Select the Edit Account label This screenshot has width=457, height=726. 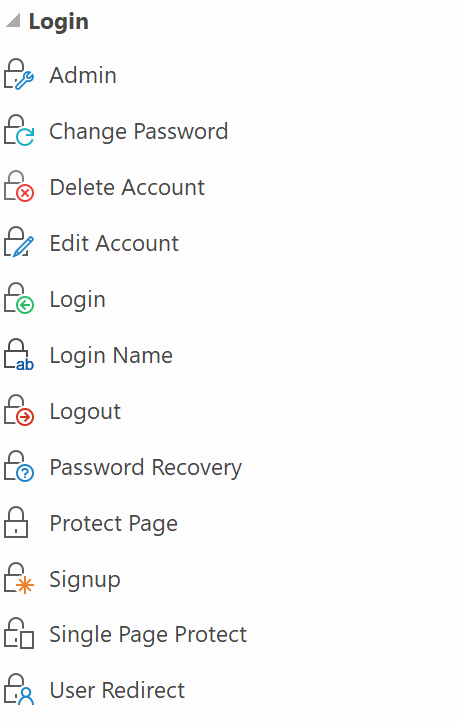coord(114,243)
